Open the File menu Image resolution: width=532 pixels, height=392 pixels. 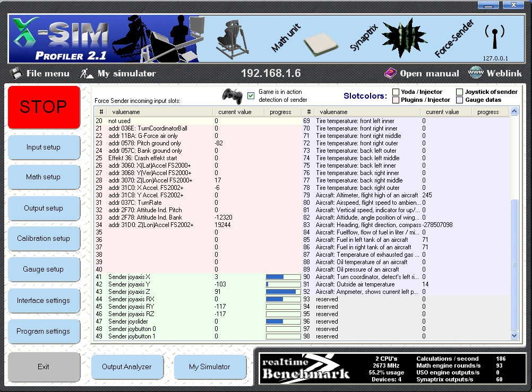pos(48,73)
